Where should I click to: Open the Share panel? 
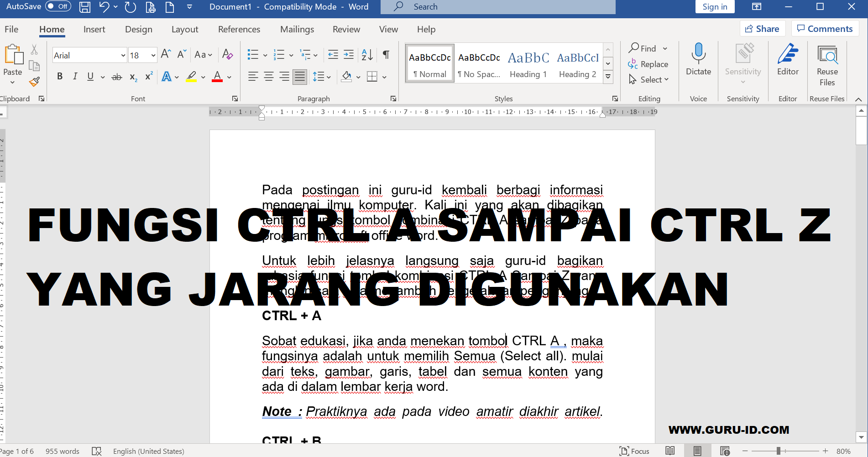[x=762, y=28]
